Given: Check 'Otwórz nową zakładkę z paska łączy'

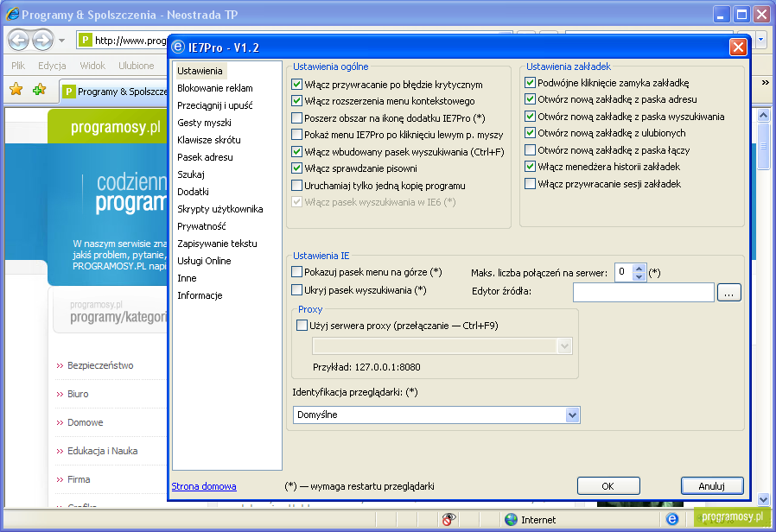Looking at the screenshot, I should click(x=530, y=149).
